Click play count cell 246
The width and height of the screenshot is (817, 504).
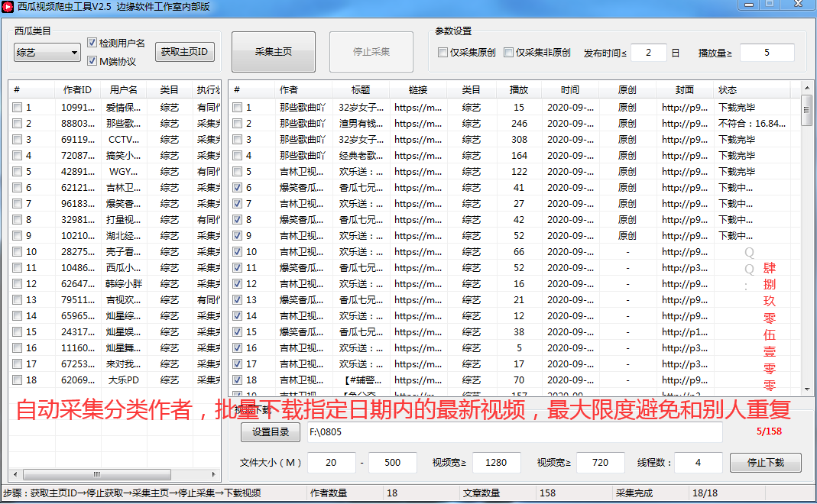click(519, 124)
